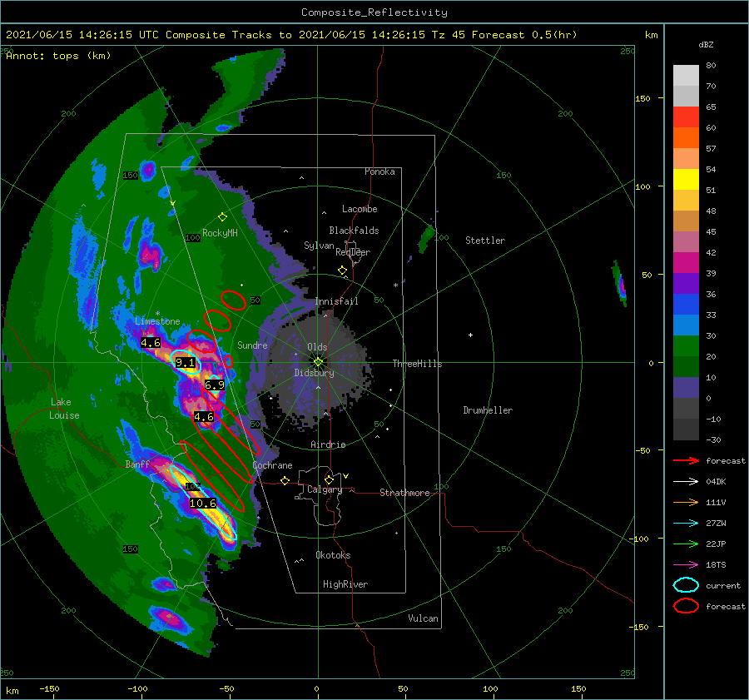The width and height of the screenshot is (749, 700).
Task: Click the HighRiver label
Action: 345,584
